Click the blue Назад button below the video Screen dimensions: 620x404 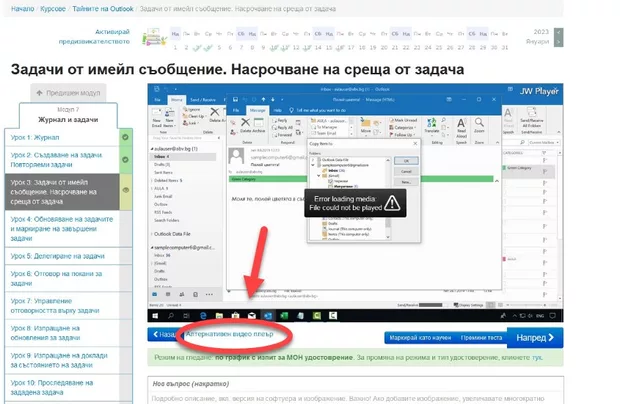(x=163, y=334)
